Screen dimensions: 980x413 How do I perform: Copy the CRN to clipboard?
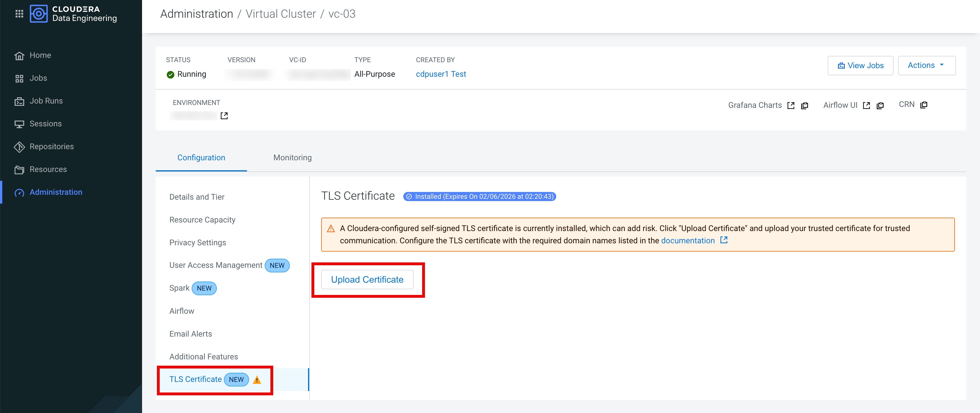(924, 105)
